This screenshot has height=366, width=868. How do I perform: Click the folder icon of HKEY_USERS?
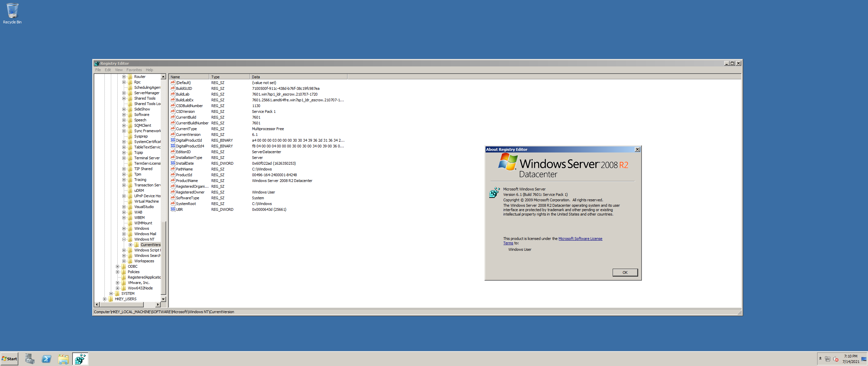pyautogui.click(x=111, y=299)
